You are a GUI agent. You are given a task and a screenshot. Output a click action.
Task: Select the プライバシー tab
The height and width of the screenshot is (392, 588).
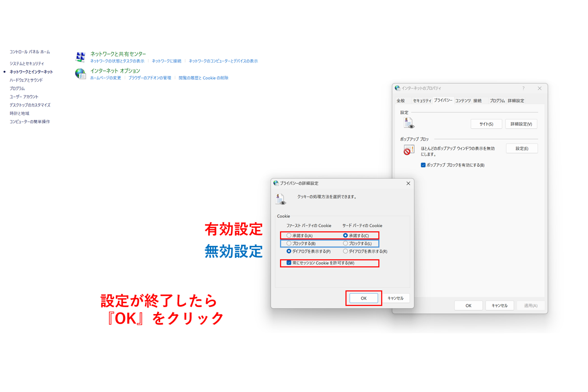(443, 100)
